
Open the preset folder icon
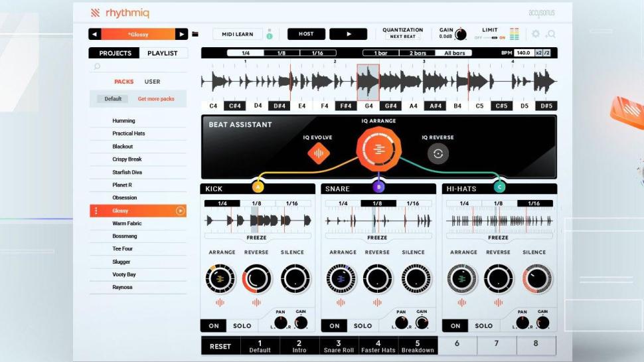point(195,34)
